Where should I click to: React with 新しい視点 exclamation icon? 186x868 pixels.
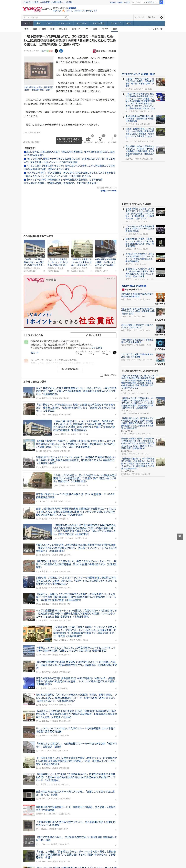tap(112, 139)
